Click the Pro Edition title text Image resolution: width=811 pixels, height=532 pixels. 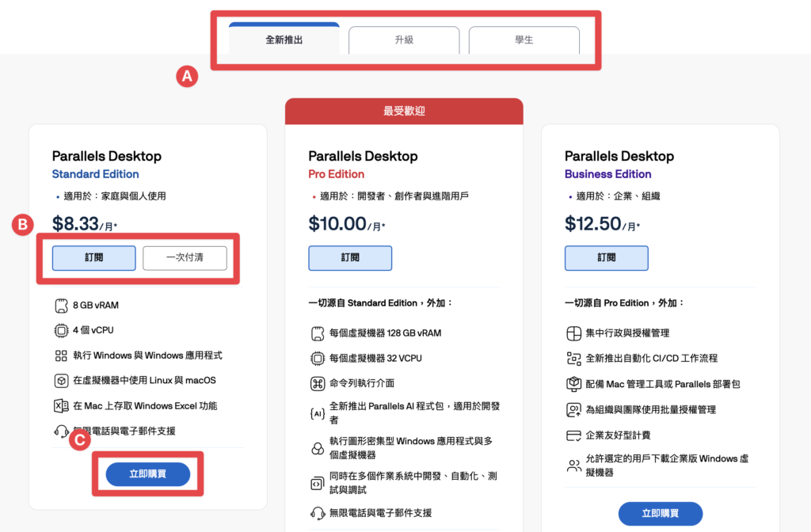click(336, 174)
